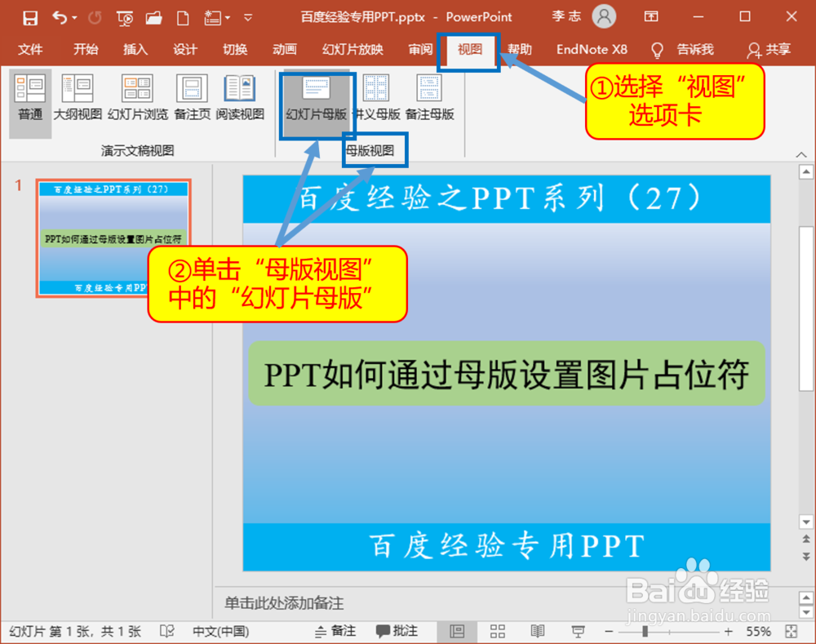Click zoom in plus button
The height and width of the screenshot is (644, 816).
729,632
